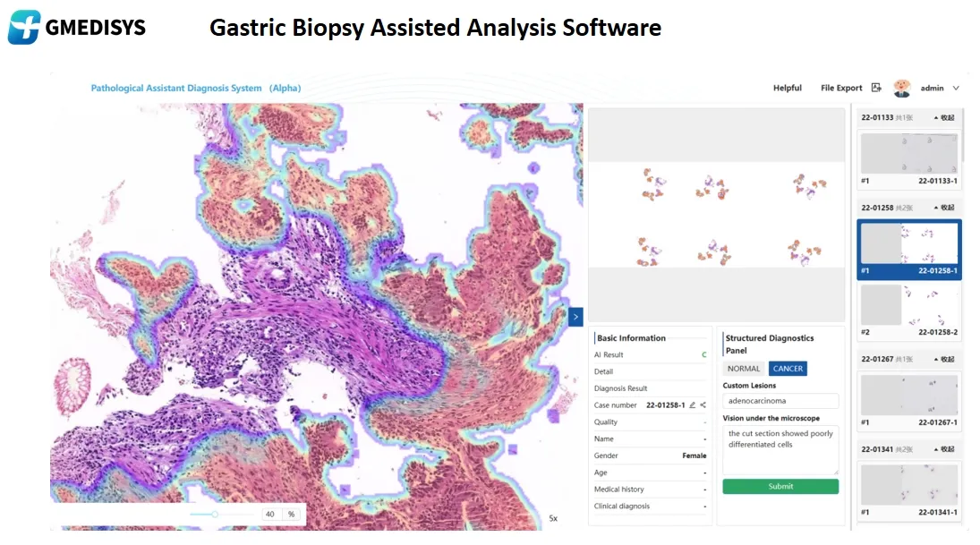
Task: Select the CANCER diagnosis option
Action: pyautogui.click(x=788, y=369)
